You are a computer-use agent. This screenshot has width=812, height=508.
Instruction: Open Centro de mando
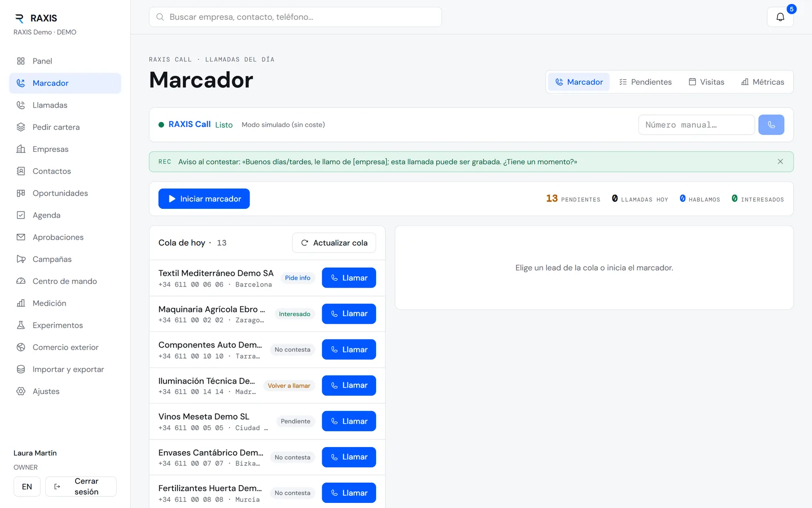pos(65,281)
